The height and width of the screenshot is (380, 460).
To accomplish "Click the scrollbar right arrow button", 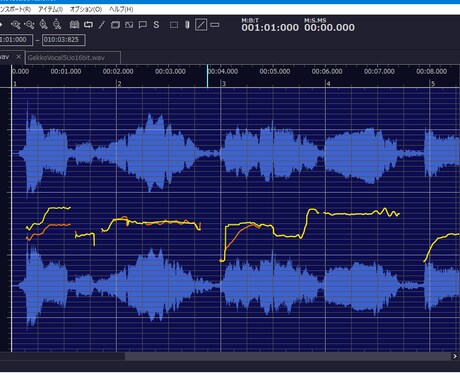I will point(455,356).
